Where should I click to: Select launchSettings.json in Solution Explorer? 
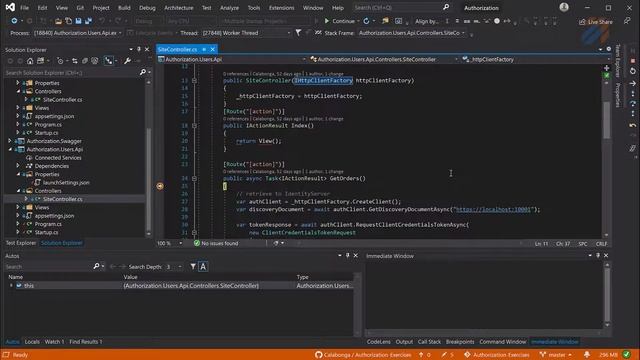coord(66,182)
